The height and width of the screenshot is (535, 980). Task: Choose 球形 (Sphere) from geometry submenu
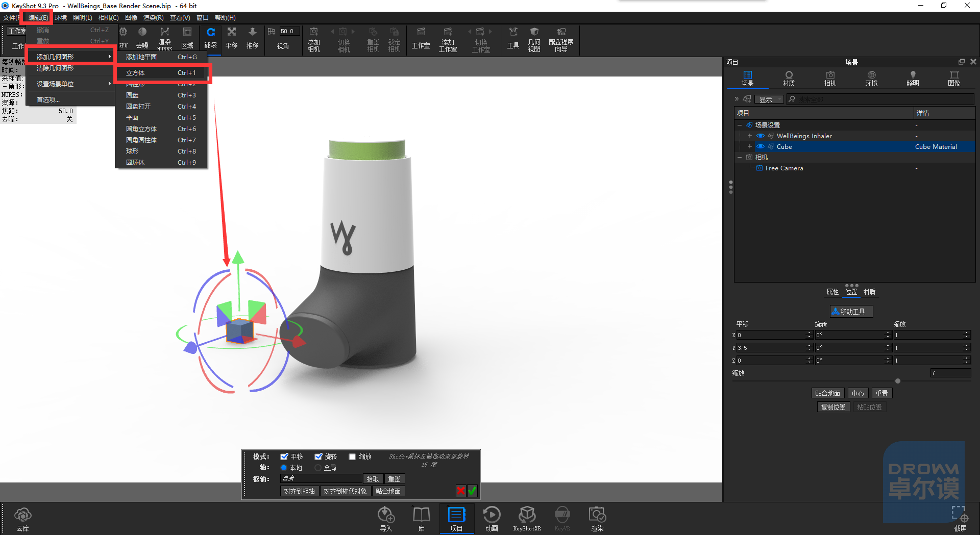click(161, 151)
